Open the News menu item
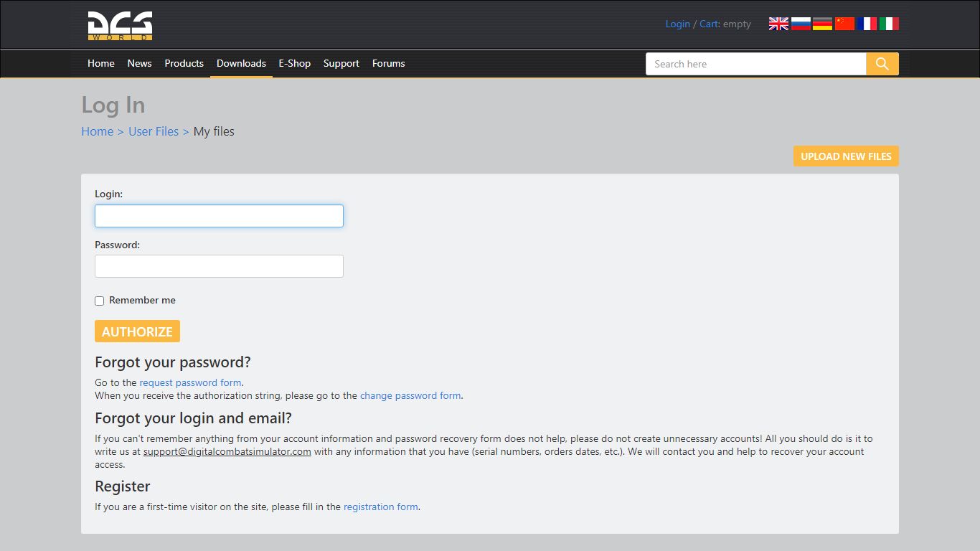Screen dimensions: 980x551 coord(139,63)
